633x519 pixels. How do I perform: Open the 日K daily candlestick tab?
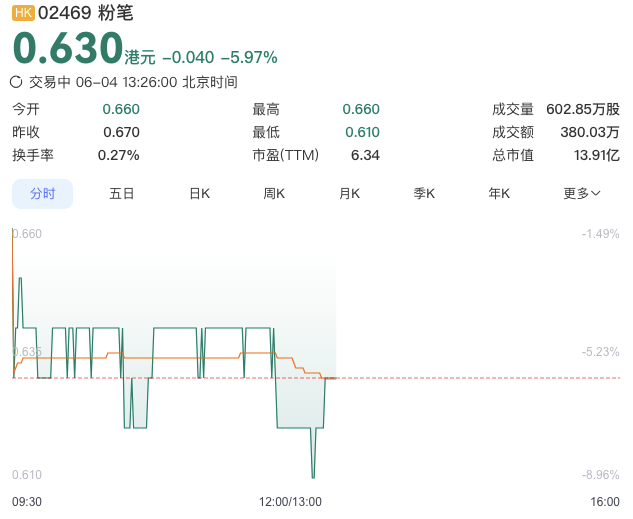click(200, 194)
